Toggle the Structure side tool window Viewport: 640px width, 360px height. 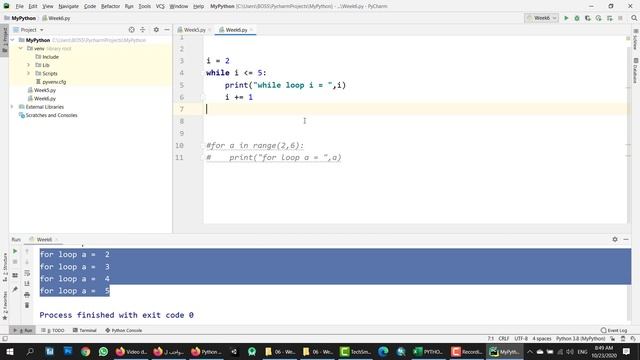coord(4,267)
